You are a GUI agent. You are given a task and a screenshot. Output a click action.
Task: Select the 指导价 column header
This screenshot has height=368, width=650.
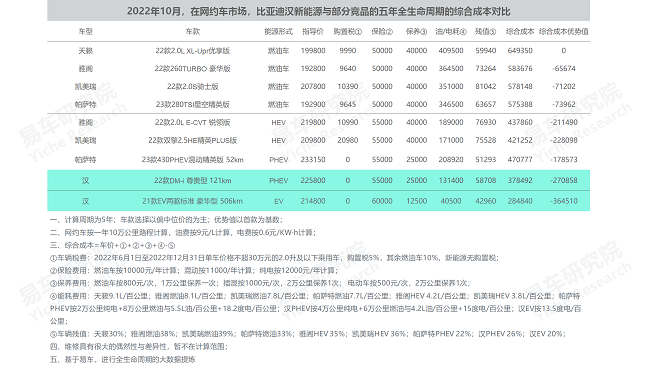[x=313, y=31]
